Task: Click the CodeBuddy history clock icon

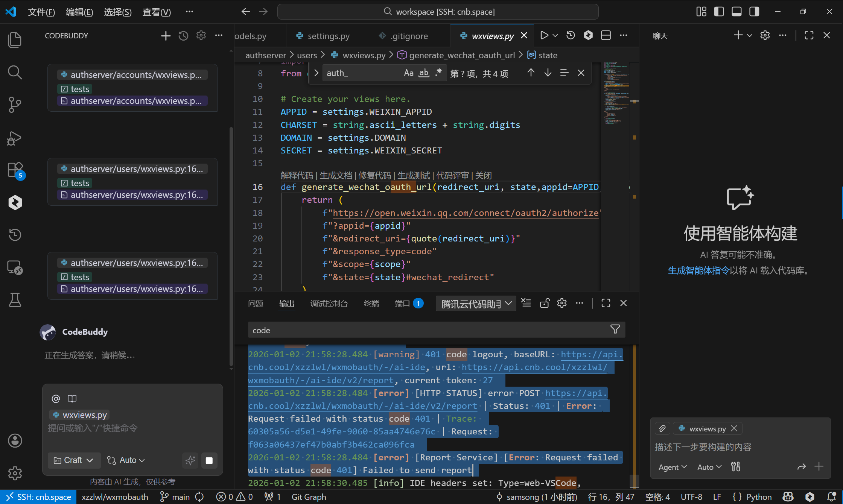Action: point(183,36)
